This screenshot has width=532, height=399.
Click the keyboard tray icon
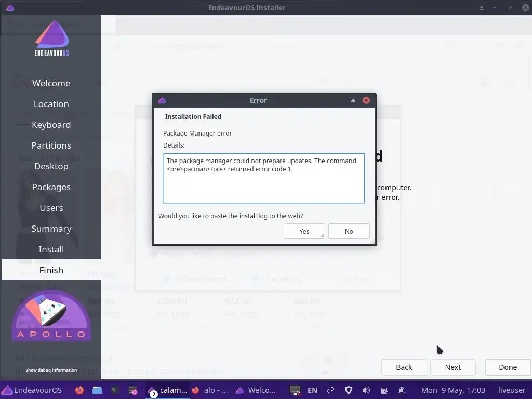295,390
